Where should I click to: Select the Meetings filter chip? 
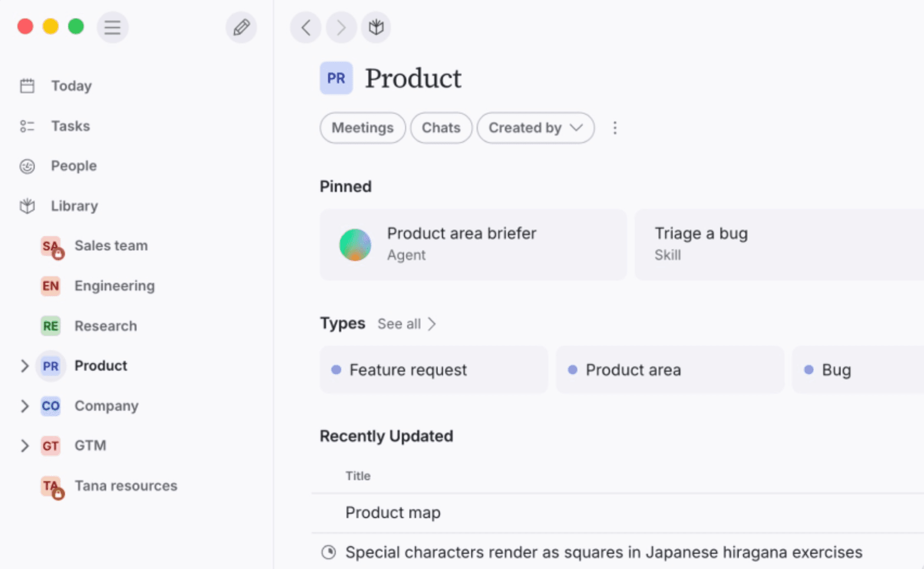click(x=363, y=128)
